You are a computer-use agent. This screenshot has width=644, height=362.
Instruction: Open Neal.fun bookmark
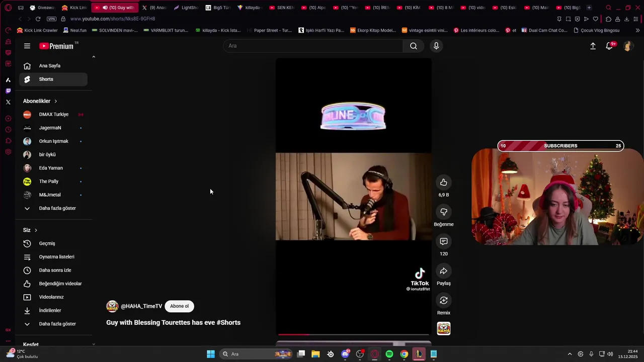click(75, 30)
